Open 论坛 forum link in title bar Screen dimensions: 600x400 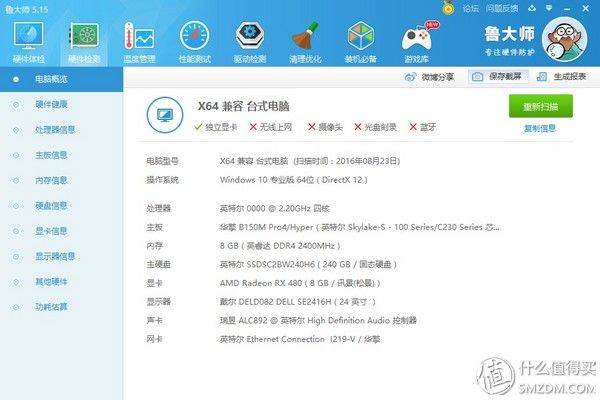tap(471, 8)
